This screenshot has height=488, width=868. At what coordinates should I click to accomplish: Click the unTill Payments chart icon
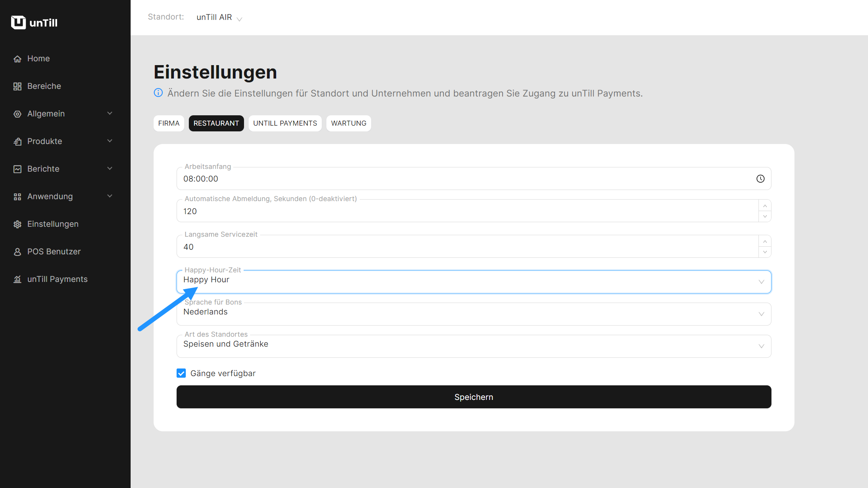(17, 279)
